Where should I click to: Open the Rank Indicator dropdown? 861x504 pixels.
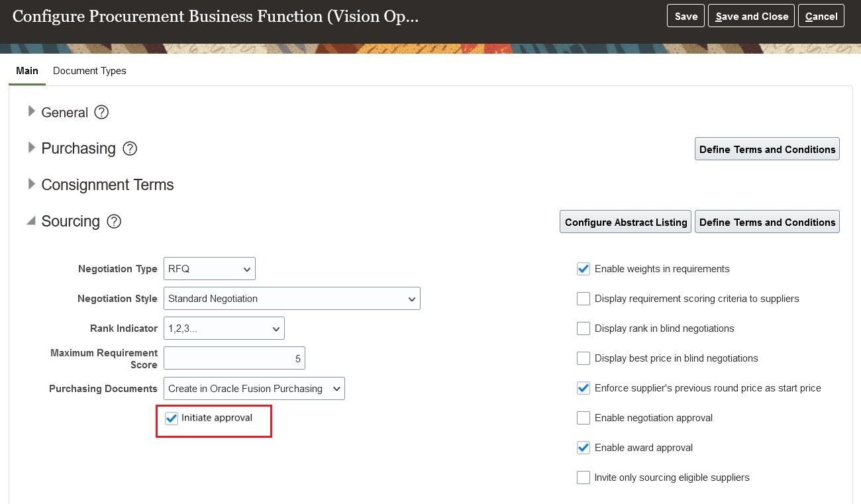(224, 328)
